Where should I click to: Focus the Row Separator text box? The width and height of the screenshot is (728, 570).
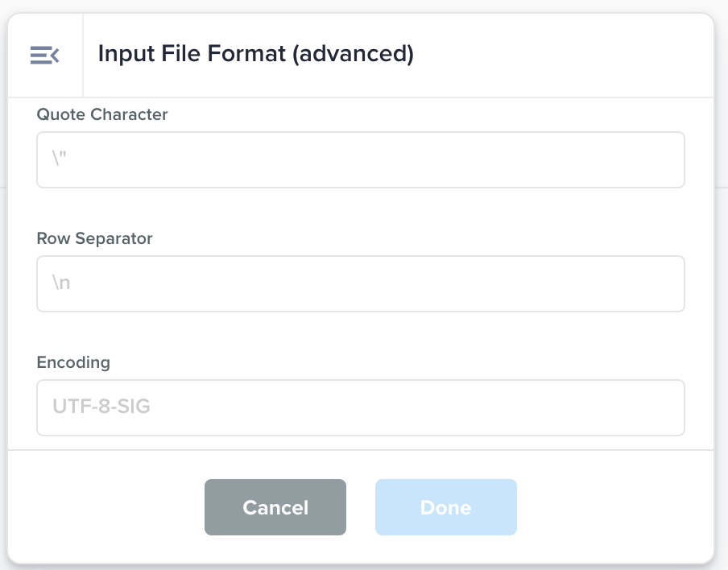coord(361,284)
